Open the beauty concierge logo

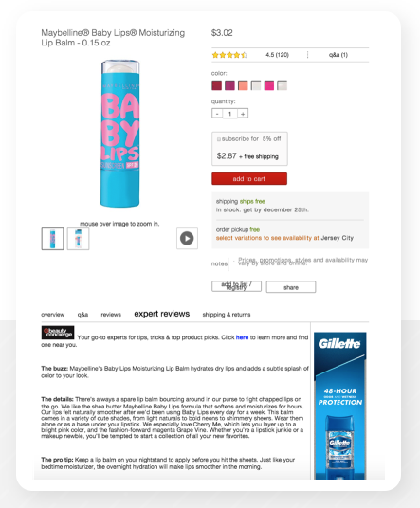click(58, 333)
